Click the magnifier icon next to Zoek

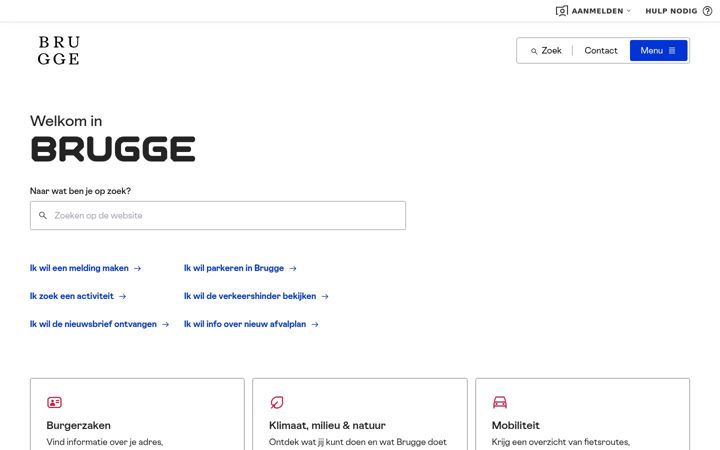point(534,51)
